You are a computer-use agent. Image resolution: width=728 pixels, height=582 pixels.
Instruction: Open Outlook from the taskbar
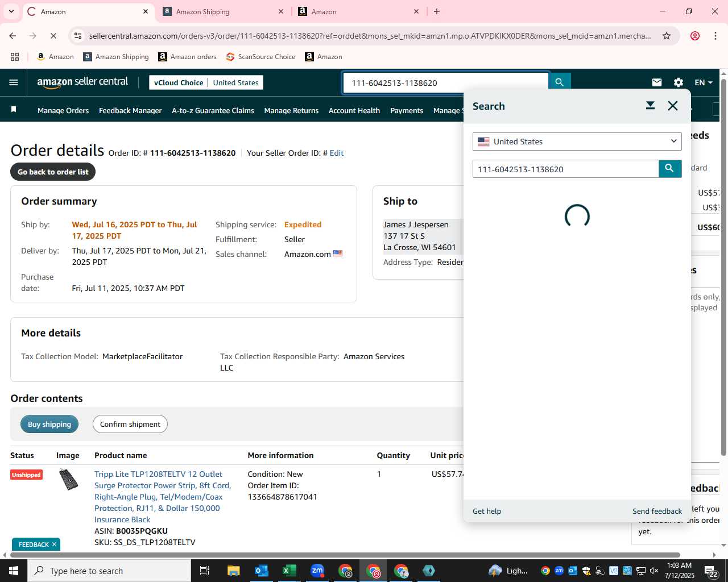click(x=261, y=571)
